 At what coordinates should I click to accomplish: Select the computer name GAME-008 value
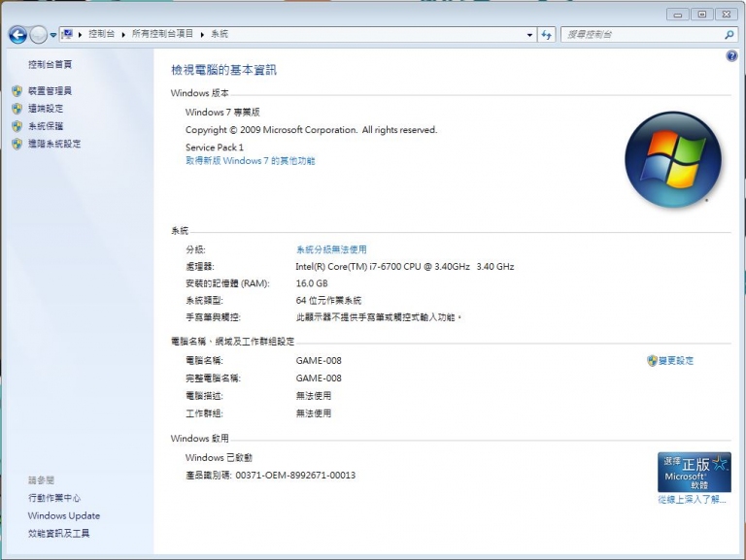point(319,361)
